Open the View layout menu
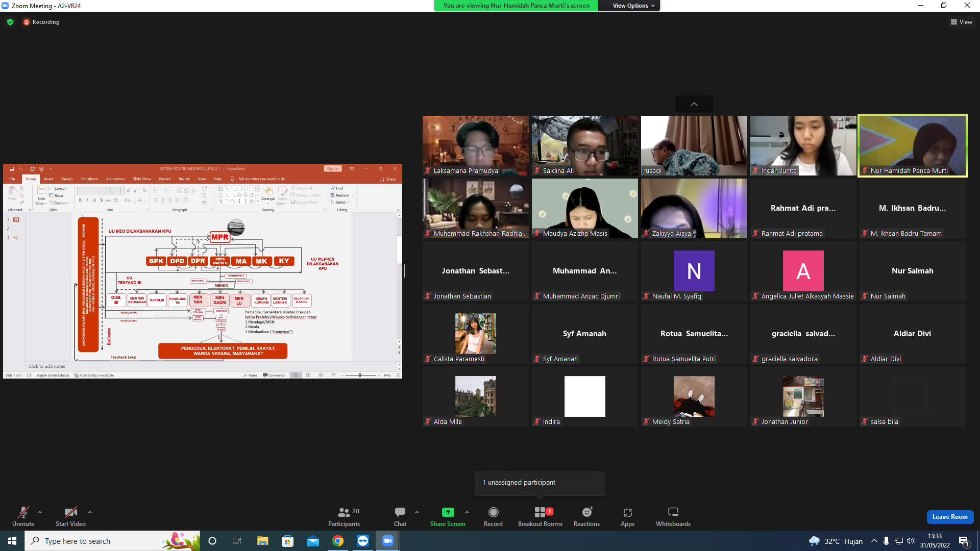980x551 pixels. [962, 22]
